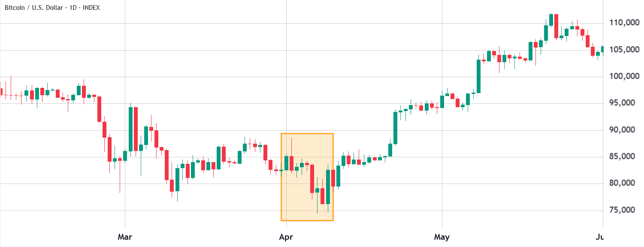Click the big green candle breaking above 100,000
This screenshot has width=644, height=247.
(478, 76)
